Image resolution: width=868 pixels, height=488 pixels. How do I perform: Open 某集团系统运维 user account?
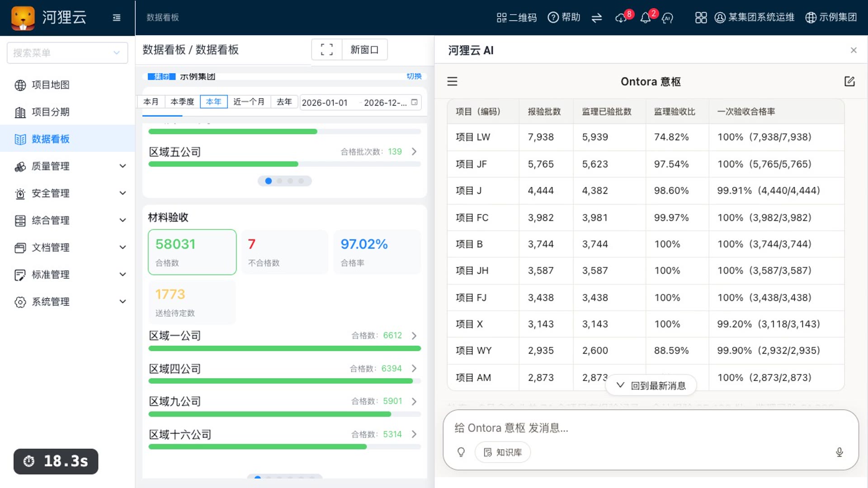pyautogui.click(x=754, y=18)
